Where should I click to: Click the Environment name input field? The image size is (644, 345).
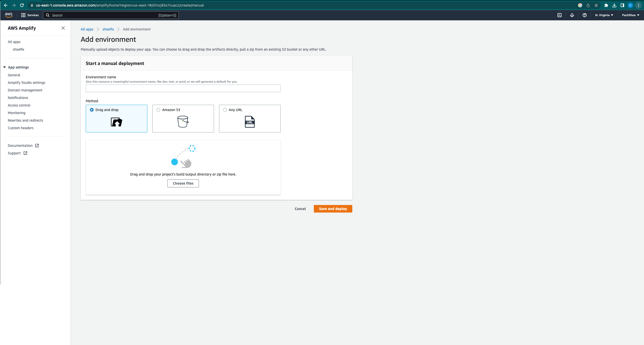183,88
